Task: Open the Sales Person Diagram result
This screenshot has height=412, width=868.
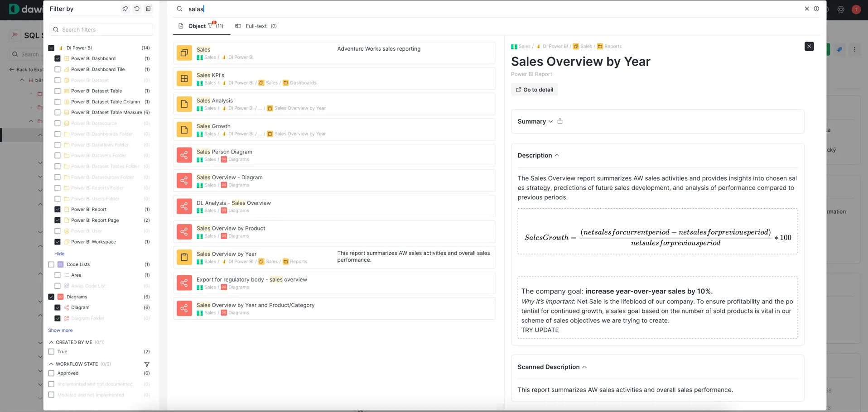Action: tap(334, 155)
